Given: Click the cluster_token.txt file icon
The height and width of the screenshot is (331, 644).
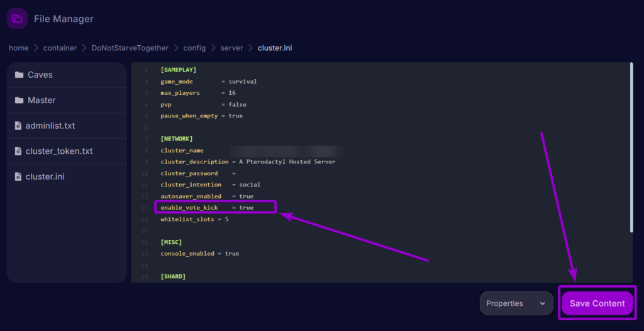Looking at the screenshot, I should click(x=19, y=151).
